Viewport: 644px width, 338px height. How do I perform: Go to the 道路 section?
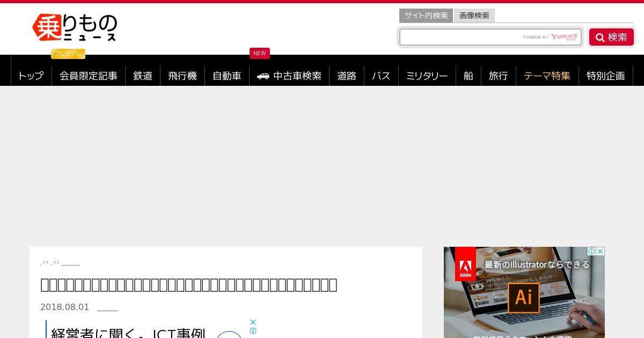347,76
